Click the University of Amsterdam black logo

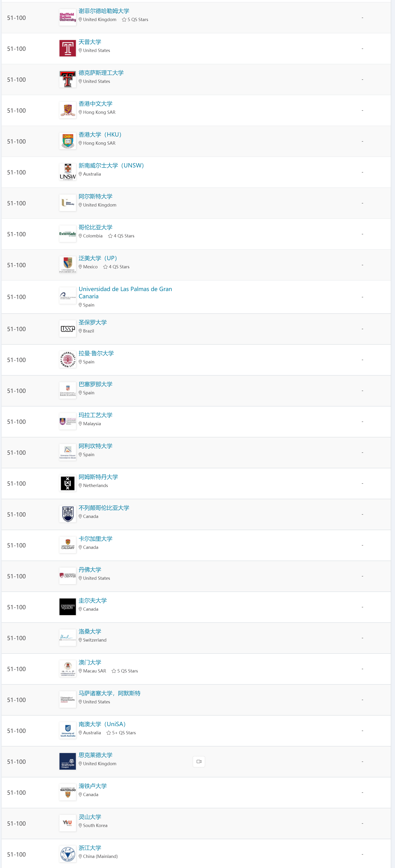67,484
